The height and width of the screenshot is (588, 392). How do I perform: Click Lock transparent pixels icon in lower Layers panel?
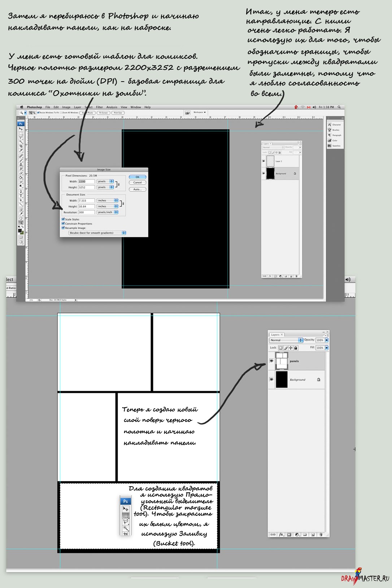[280, 348]
